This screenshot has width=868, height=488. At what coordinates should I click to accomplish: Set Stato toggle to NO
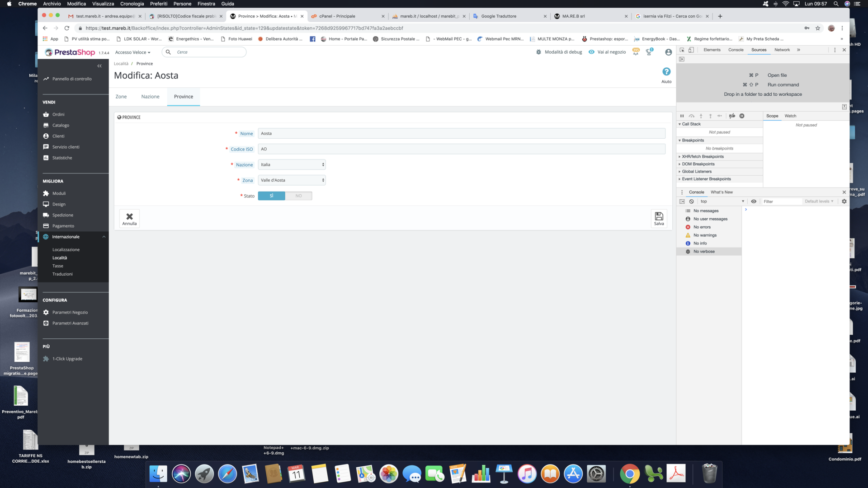coord(298,196)
